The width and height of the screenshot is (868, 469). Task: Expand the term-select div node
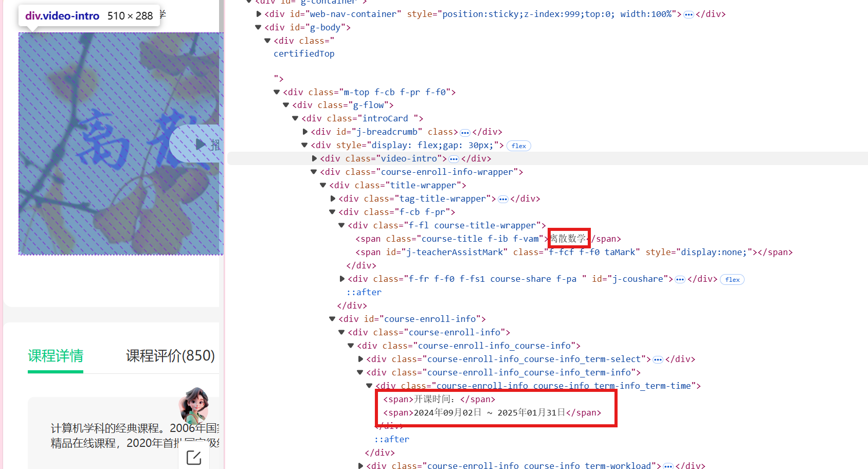360,359
